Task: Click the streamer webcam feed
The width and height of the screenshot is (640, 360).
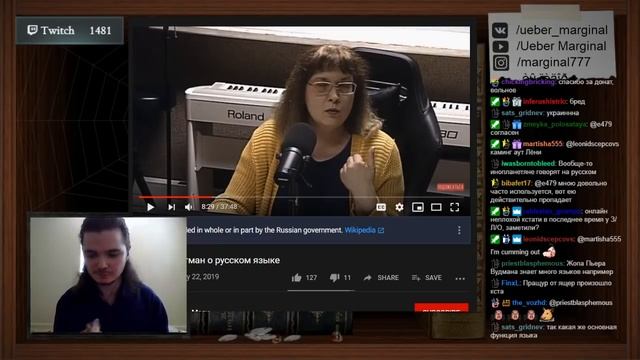Action: (109, 275)
